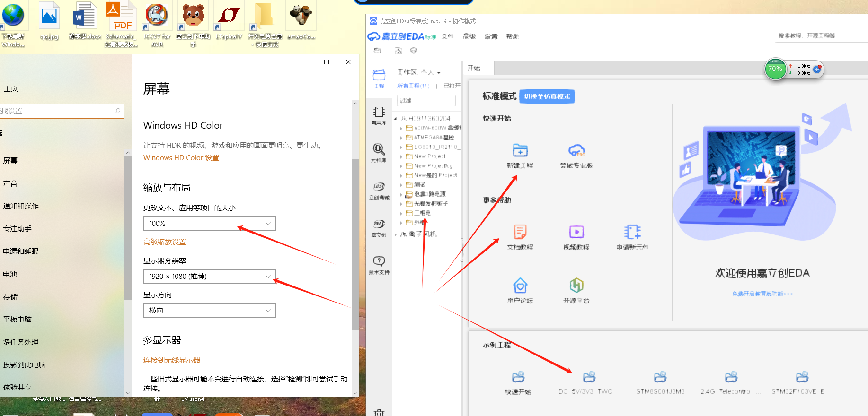Switch to the 开始 tab
This screenshot has height=416, width=868.
click(x=478, y=68)
